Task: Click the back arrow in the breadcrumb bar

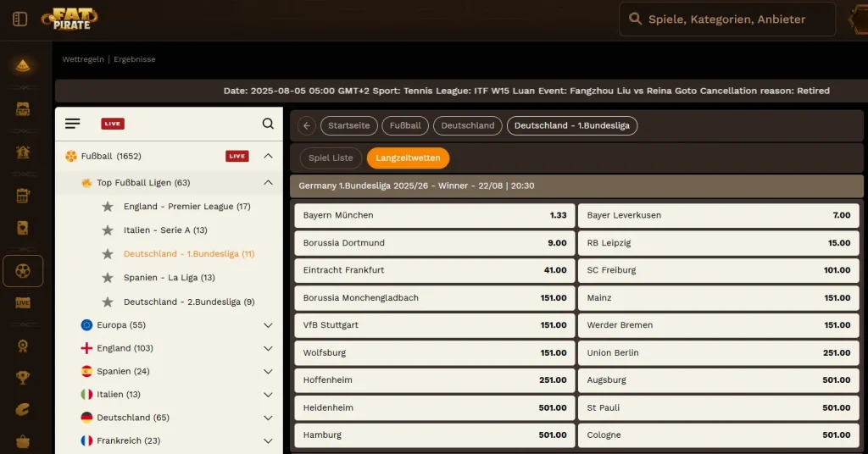Action: (x=307, y=125)
